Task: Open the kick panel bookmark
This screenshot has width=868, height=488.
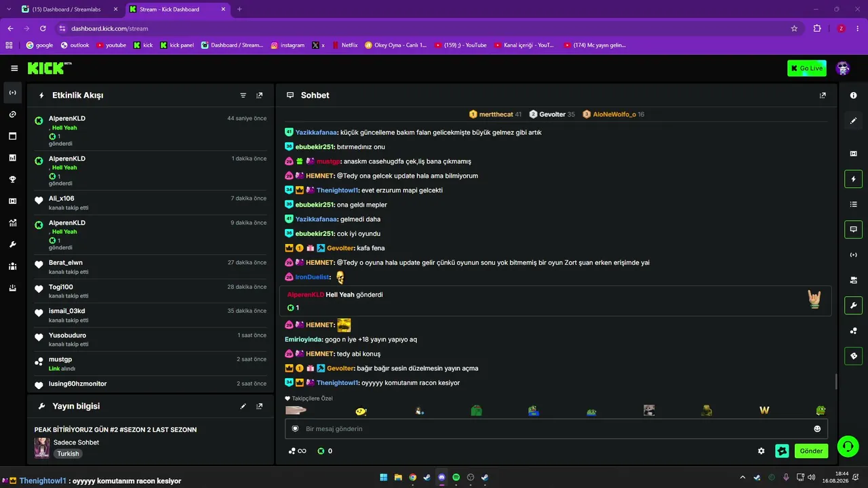Action: [177, 45]
